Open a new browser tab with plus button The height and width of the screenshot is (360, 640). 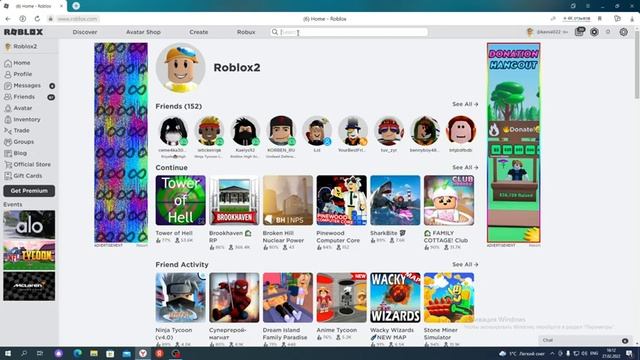tap(76, 6)
